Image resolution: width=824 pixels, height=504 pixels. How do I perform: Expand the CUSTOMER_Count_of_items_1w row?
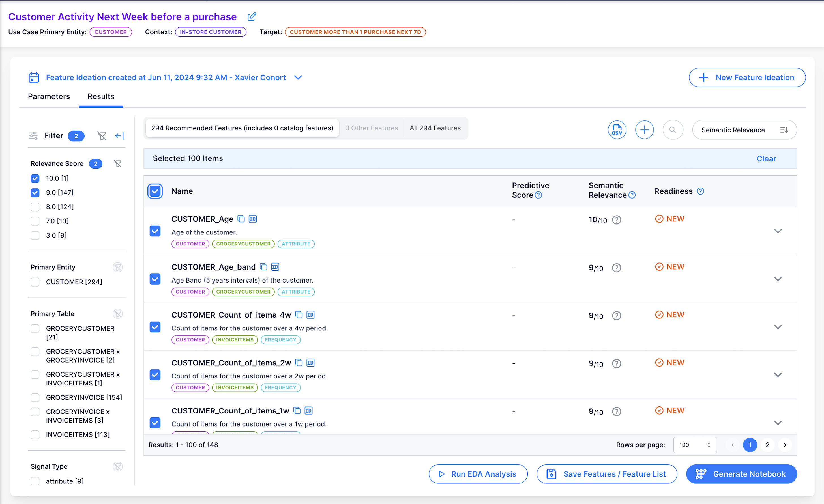coord(778,423)
